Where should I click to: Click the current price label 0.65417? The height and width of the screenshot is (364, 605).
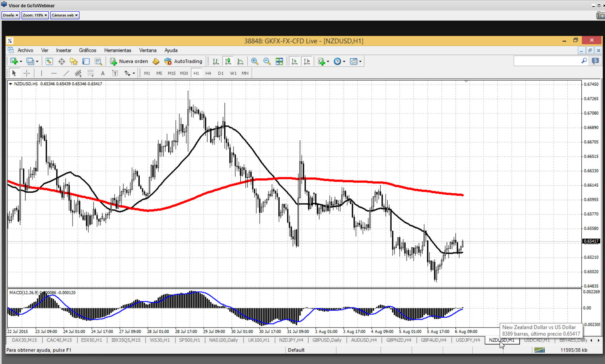click(591, 241)
